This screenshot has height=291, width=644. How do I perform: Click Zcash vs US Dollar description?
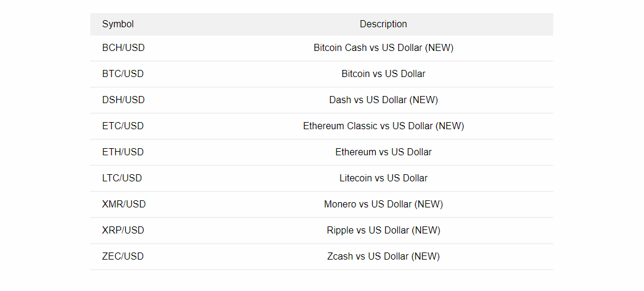383,257
